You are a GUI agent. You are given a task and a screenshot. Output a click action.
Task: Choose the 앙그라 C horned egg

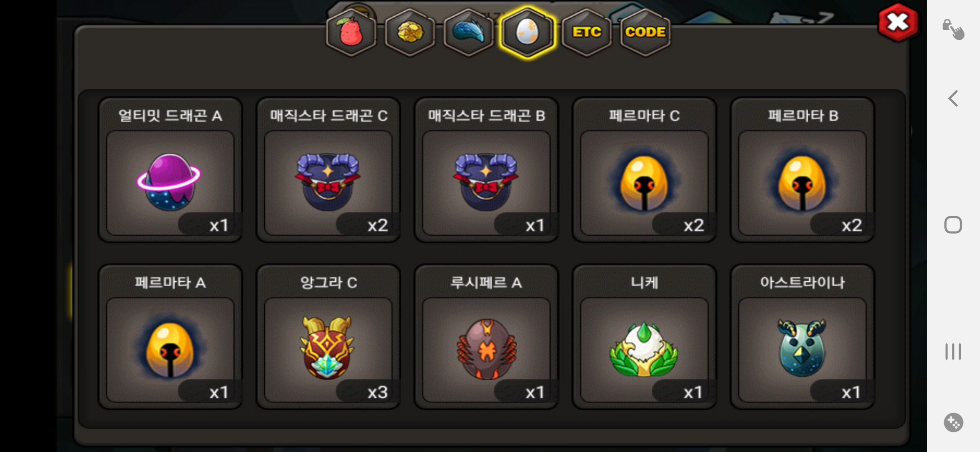pyautogui.click(x=328, y=337)
